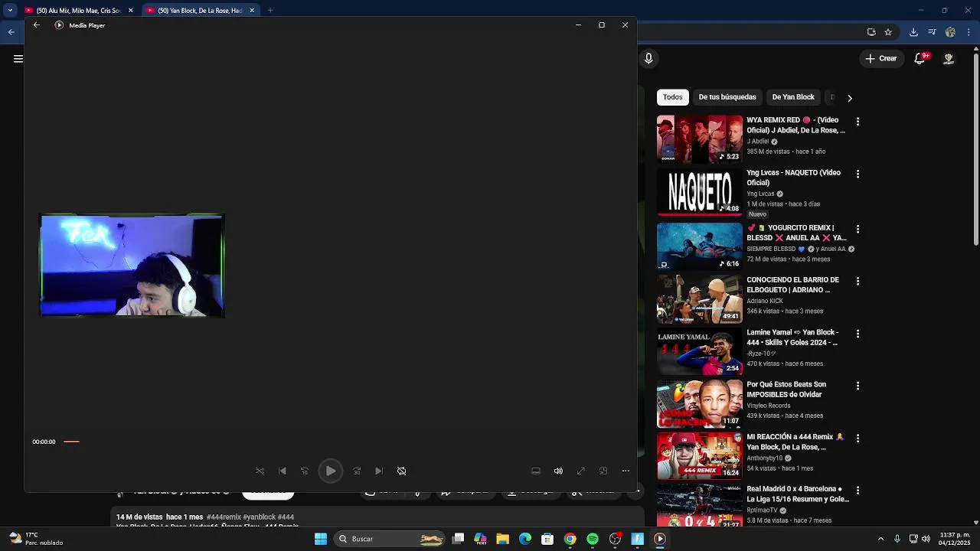Open options for Por Qué Estos Beats video
The image size is (980, 551).
pyautogui.click(x=857, y=386)
